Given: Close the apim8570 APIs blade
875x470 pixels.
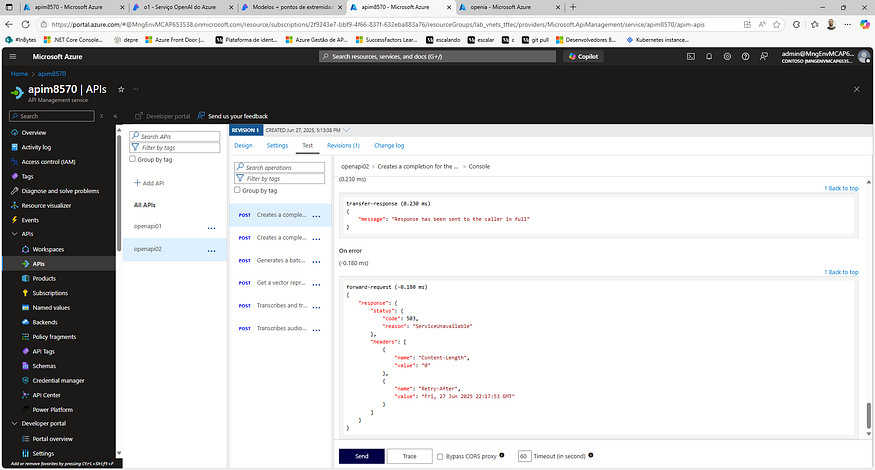Looking at the screenshot, I should point(857,89).
